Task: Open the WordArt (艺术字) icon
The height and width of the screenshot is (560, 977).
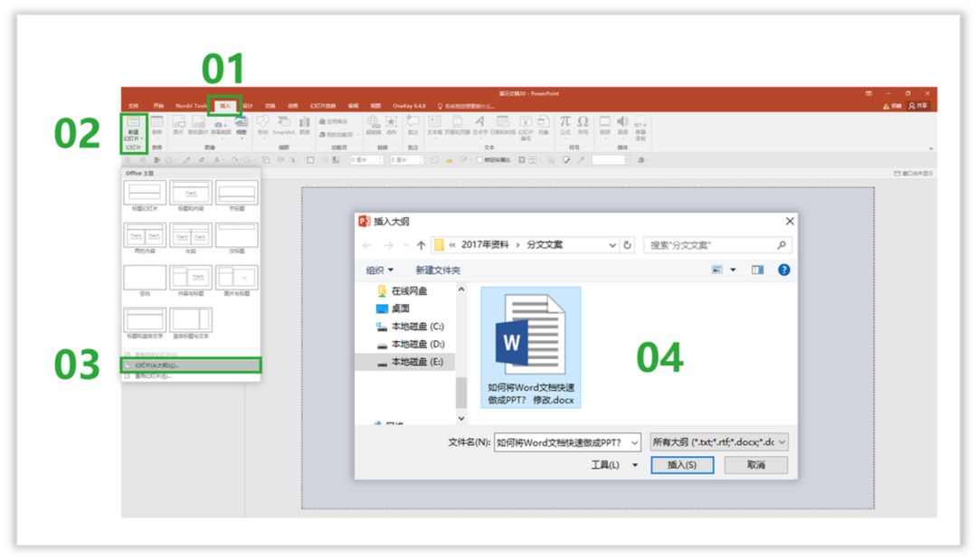Action: (479, 125)
